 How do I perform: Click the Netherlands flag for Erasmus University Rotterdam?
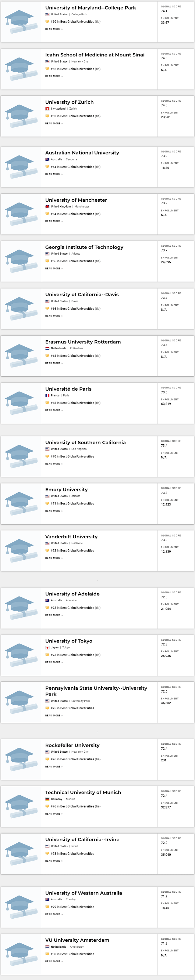46,348
